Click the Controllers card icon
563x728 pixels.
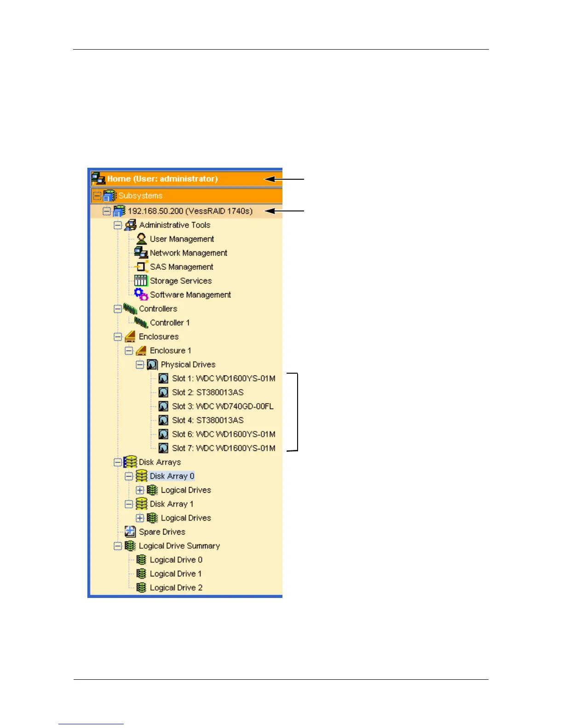130,309
